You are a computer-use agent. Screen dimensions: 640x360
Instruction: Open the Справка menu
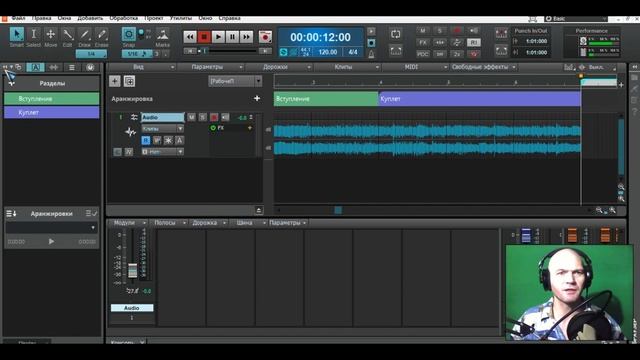[x=229, y=18]
